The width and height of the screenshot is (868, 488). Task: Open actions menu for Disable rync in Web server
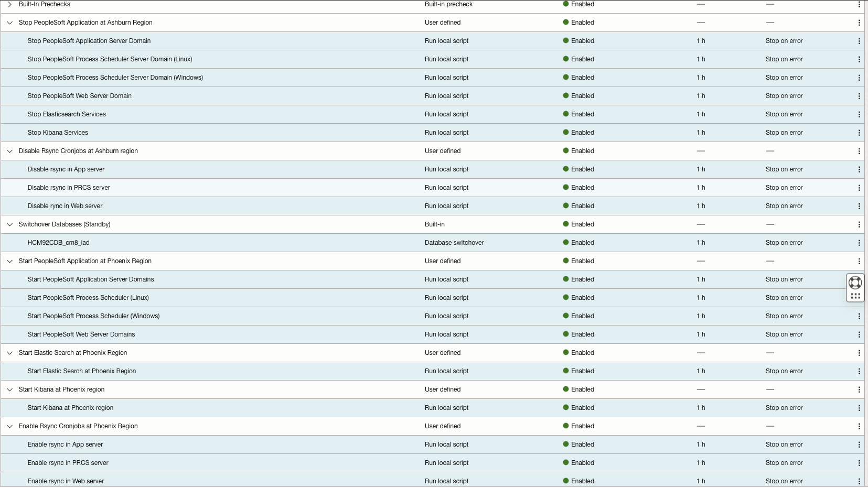point(859,206)
